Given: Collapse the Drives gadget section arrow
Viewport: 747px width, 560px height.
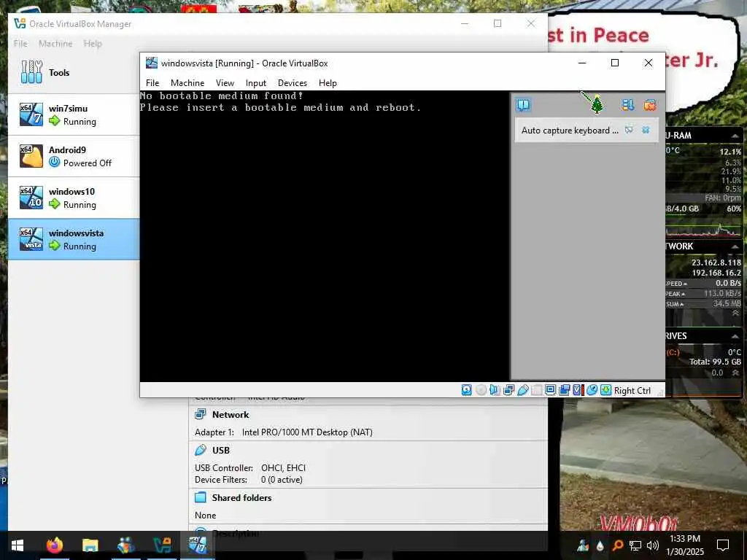Looking at the screenshot, I should point(735,336).
